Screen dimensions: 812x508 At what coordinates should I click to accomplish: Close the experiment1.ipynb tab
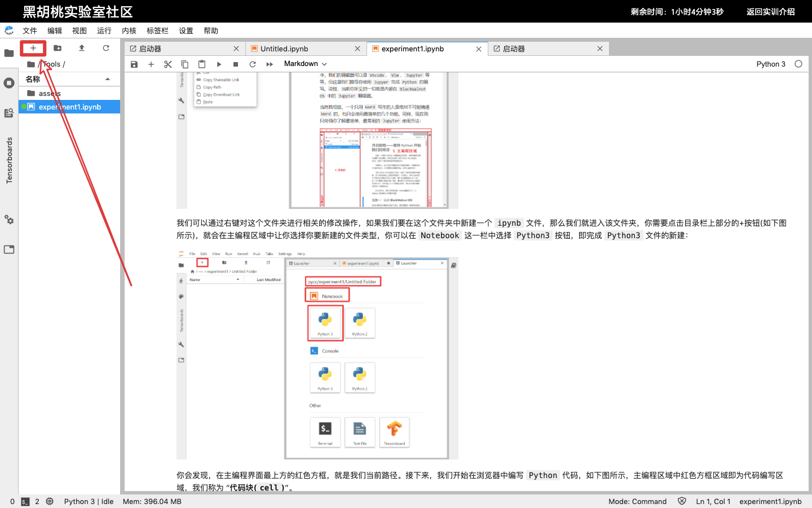tap(479, 49)
